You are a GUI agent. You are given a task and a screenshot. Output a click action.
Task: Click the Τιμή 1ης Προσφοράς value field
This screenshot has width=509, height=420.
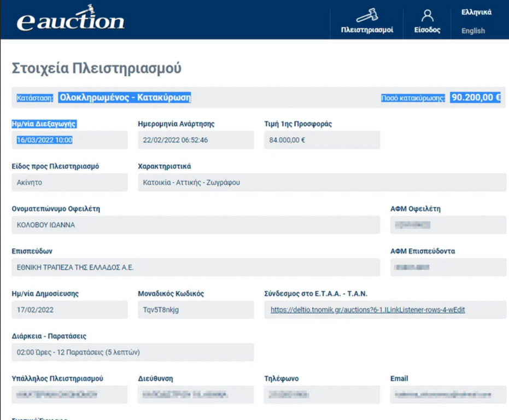click(322, 140)
